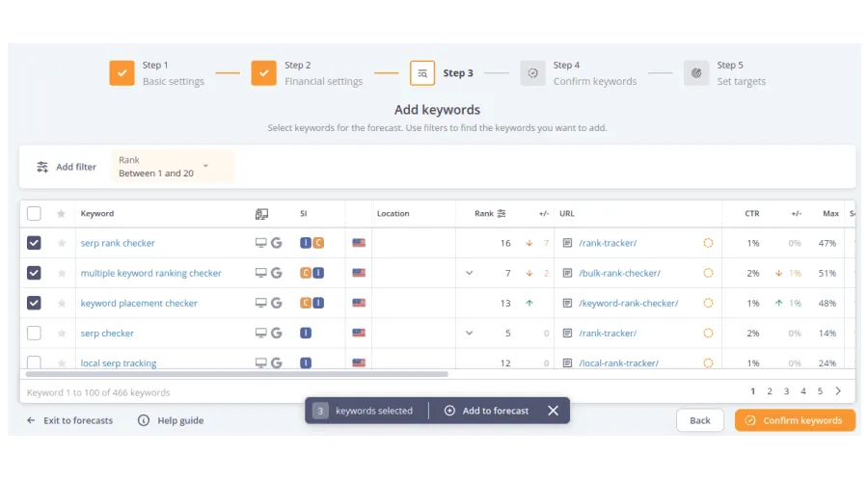Check the serp checker keyword checkbox
Viewport: 868px width, 482px height.
pyautogui.click(x=34, y=333)
